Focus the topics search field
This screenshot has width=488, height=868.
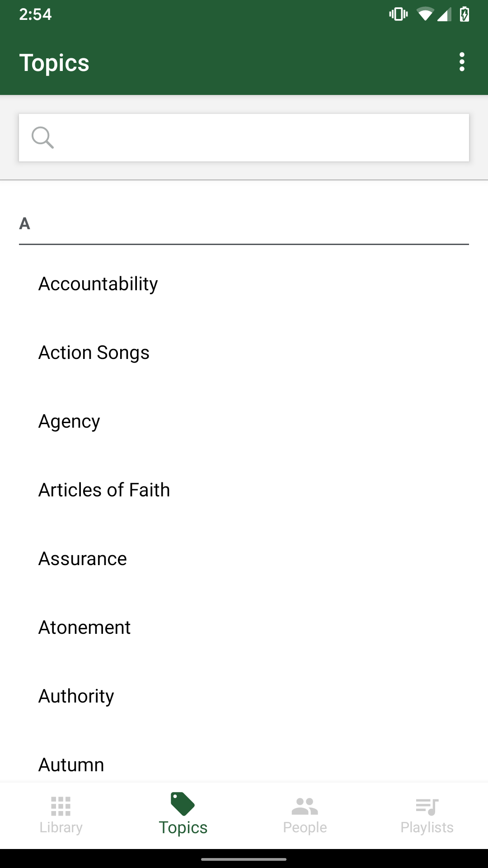[x=262, y=137]
